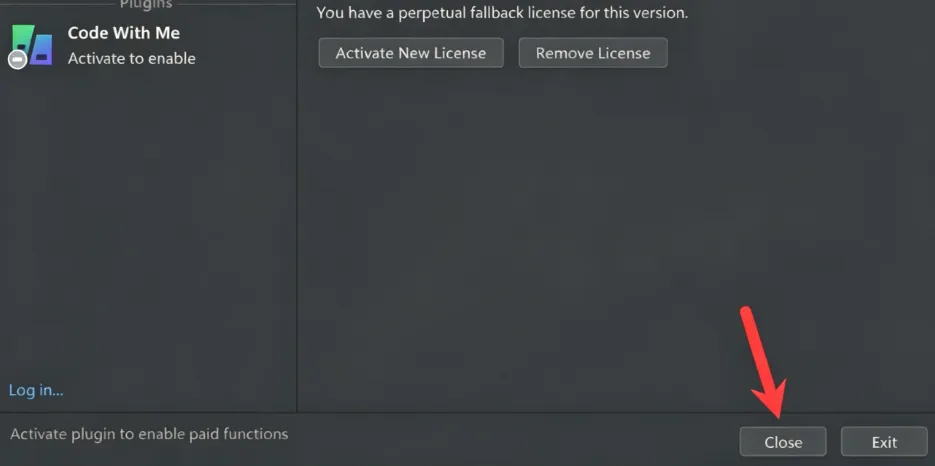The image size is (935, 466).
Task: Click the Plugins section header
Action: [x=146, y=4]
